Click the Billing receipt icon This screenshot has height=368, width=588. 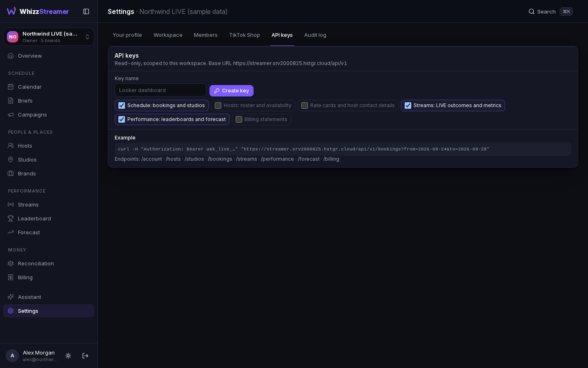11,277
